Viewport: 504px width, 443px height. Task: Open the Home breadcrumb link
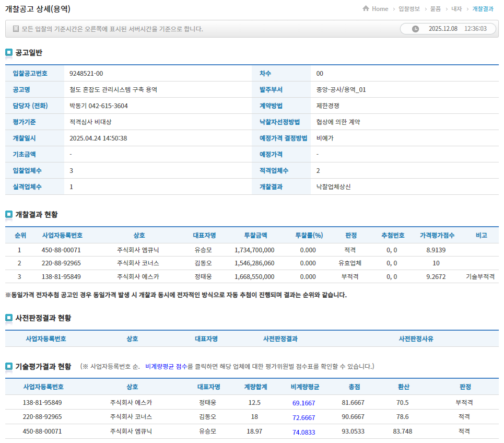[x=380, y=9]
